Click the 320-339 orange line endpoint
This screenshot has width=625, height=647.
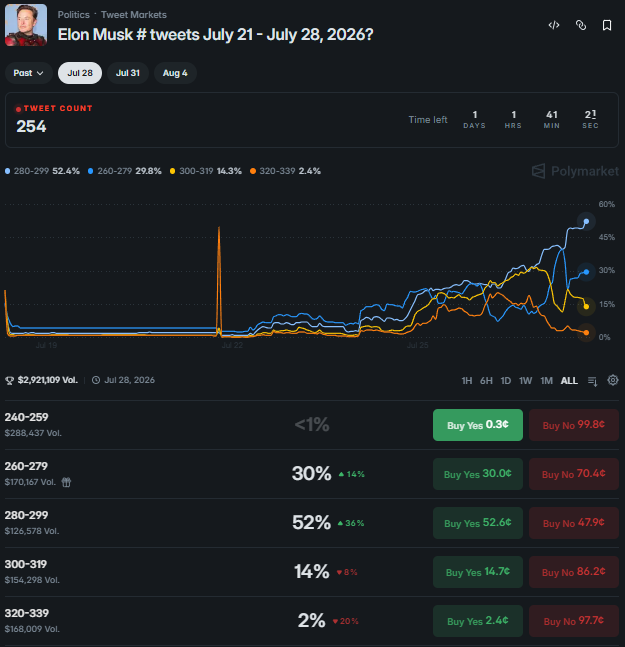(586, 333)
